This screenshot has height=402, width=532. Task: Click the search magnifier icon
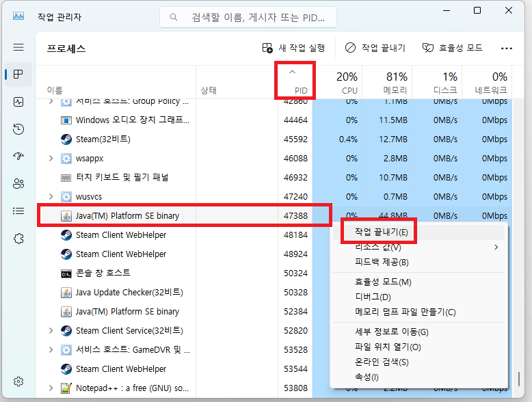(x=174, y=17)
